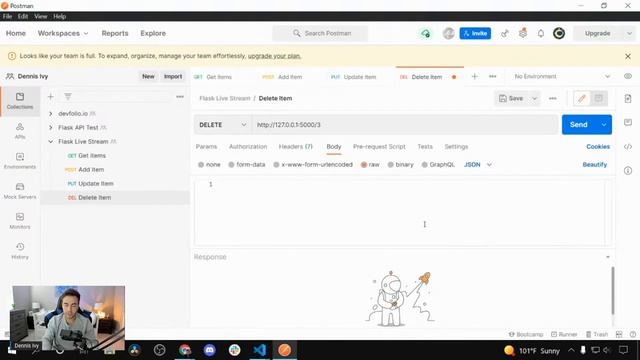Expand the devfolio.io collection
Viewport: 640px width, 360px height.
pos(51,113)
